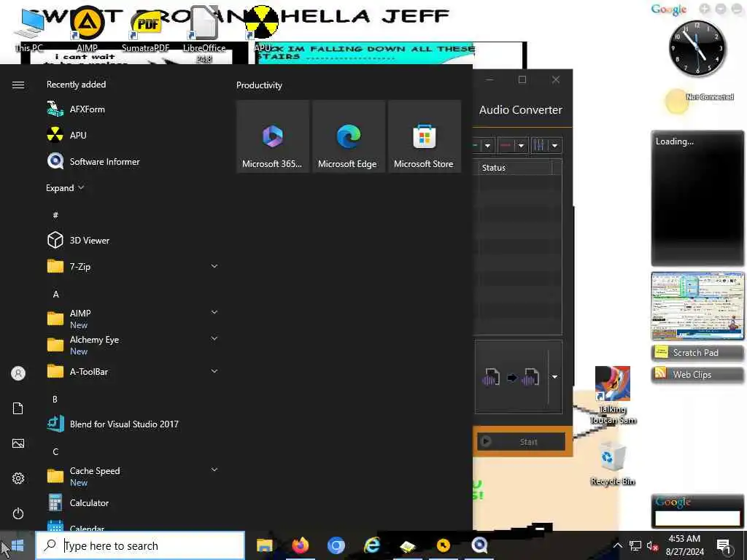This screenshot has height=560, width=747.
Task: Jump to the # letter section header
Action: click(55, 215)
